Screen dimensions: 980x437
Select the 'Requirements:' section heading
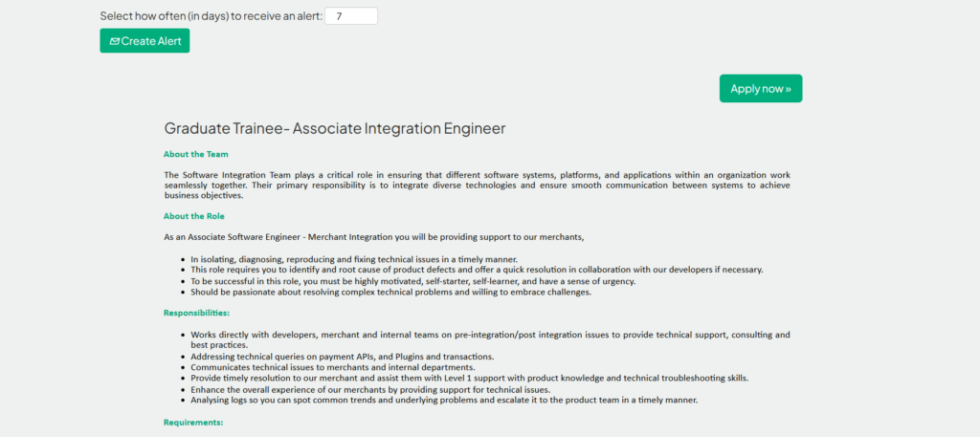pyautogui.click(x=193, y=422)
